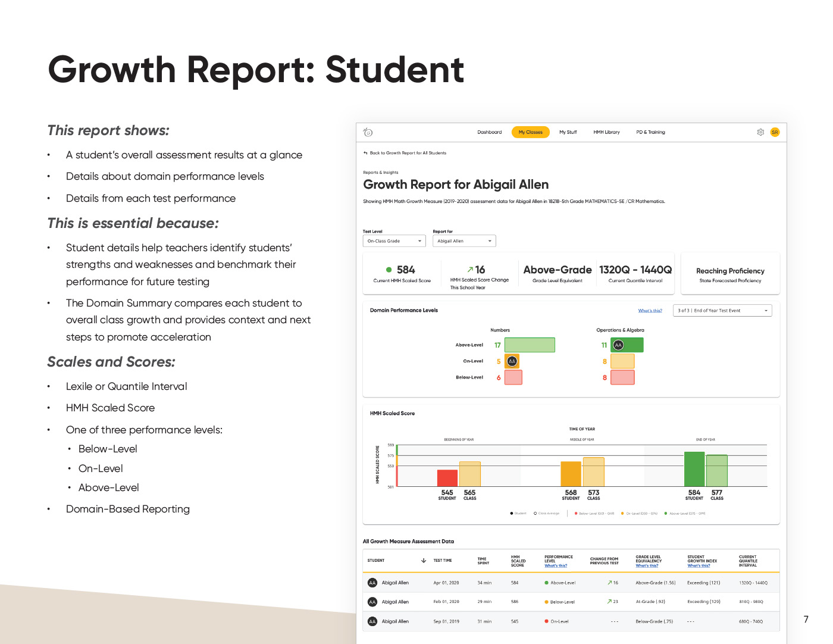Click the orange 568 student bar
This screenshot has height=644, width=833.
point(571,474)
